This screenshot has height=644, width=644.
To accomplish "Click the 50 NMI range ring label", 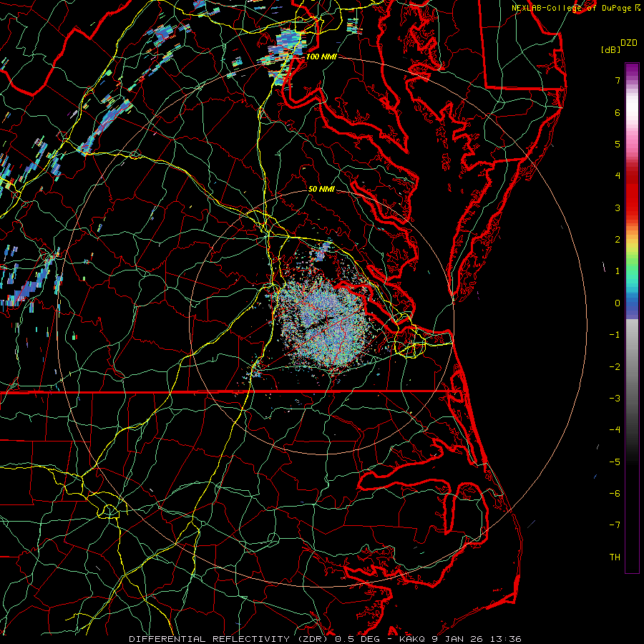I will click(x=321, y=189).
